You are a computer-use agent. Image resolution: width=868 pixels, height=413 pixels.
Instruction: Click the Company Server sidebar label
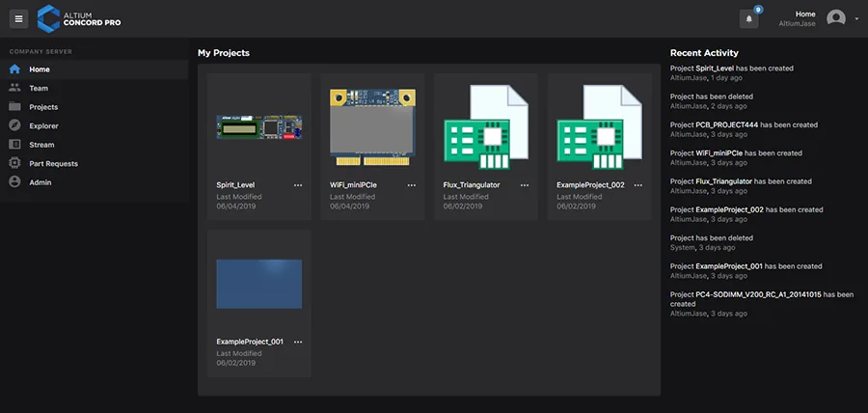tap(41, 51)
